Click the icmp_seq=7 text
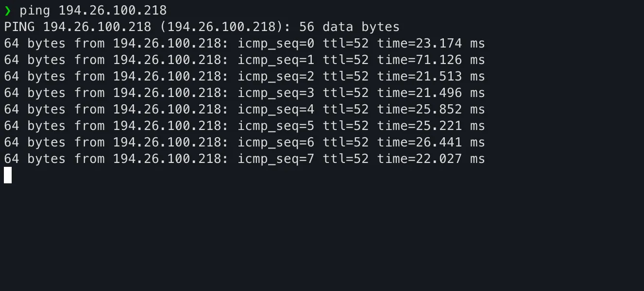 [x=276, y=159]
